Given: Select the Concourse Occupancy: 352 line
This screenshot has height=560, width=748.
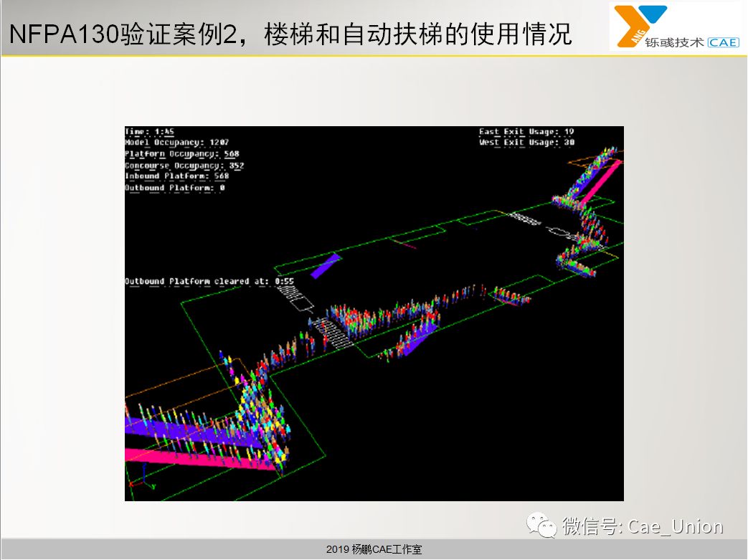Looking at the screenshot, I should [x=184, y=166].
